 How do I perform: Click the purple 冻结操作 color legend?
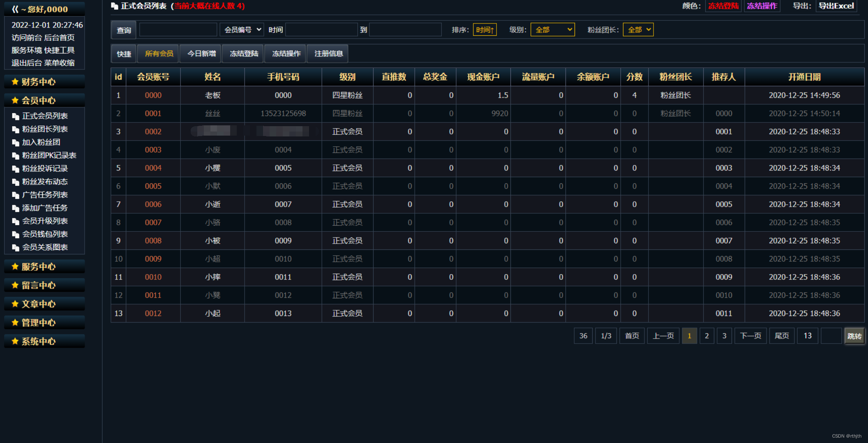[x=762, y=6]
